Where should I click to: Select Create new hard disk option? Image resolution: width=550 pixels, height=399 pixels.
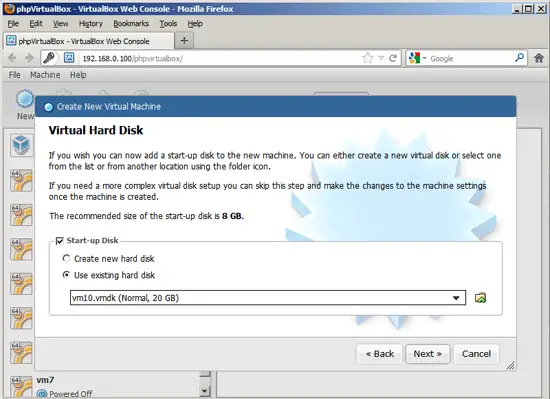click(66, 258)
